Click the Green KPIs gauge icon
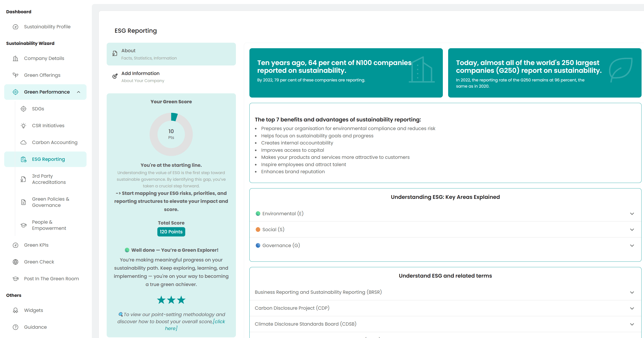The height and width of the screenshot is (338, 644). (15, 245)
